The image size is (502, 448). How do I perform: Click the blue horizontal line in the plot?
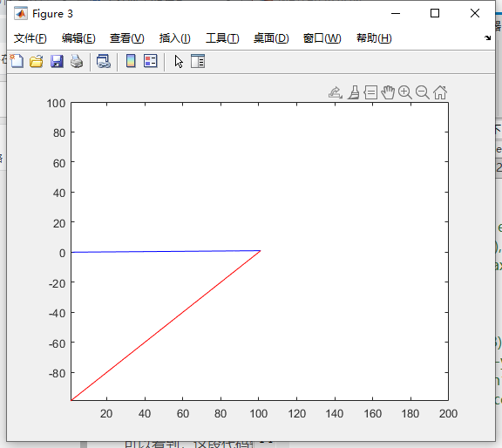(166, 251)
